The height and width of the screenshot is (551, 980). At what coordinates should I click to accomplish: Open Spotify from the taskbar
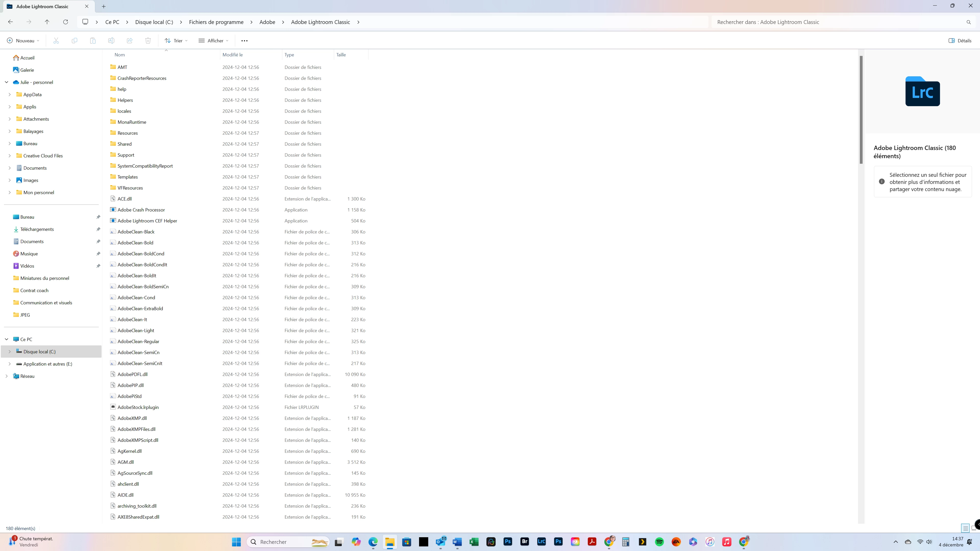coord(659,542)
